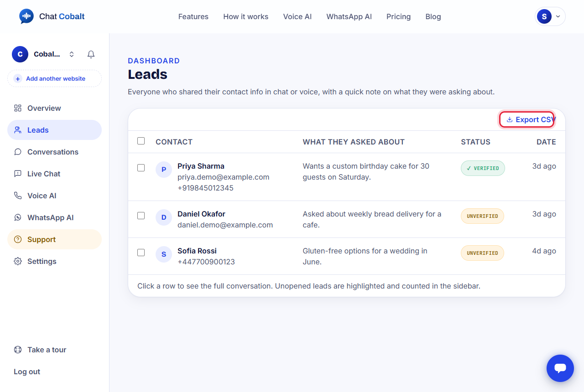Screen dimensions: 584x392
Task: Add another website
Action: click(54, 78)
